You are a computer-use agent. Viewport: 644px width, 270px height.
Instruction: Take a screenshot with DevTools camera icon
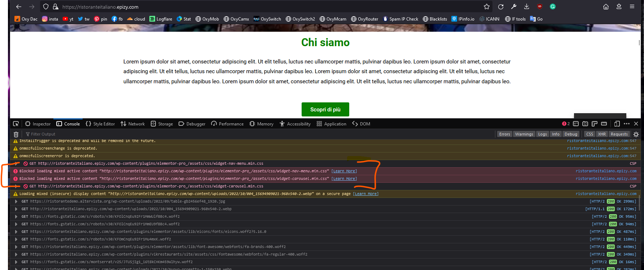click(x=585, y=124)
